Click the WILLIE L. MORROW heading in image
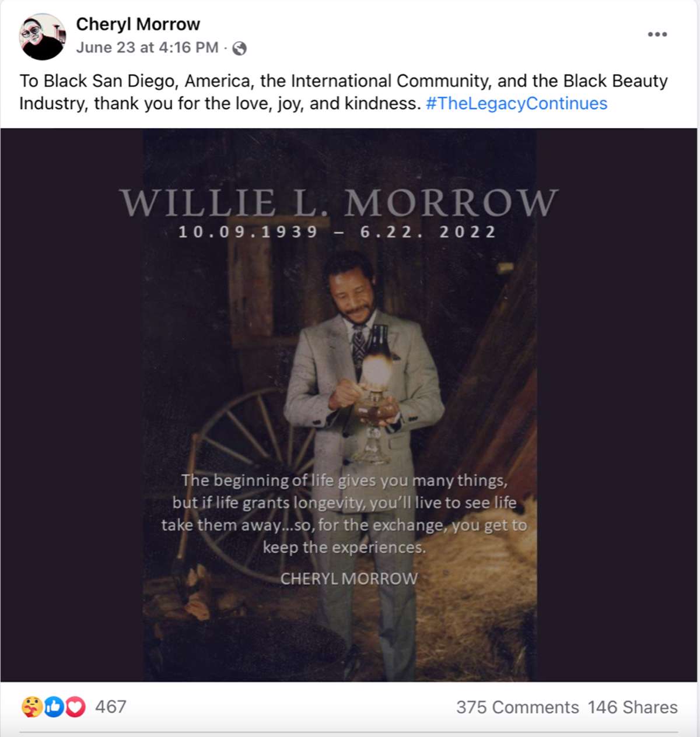The height and width of the screenshot is (737, 700). point(339,202)
